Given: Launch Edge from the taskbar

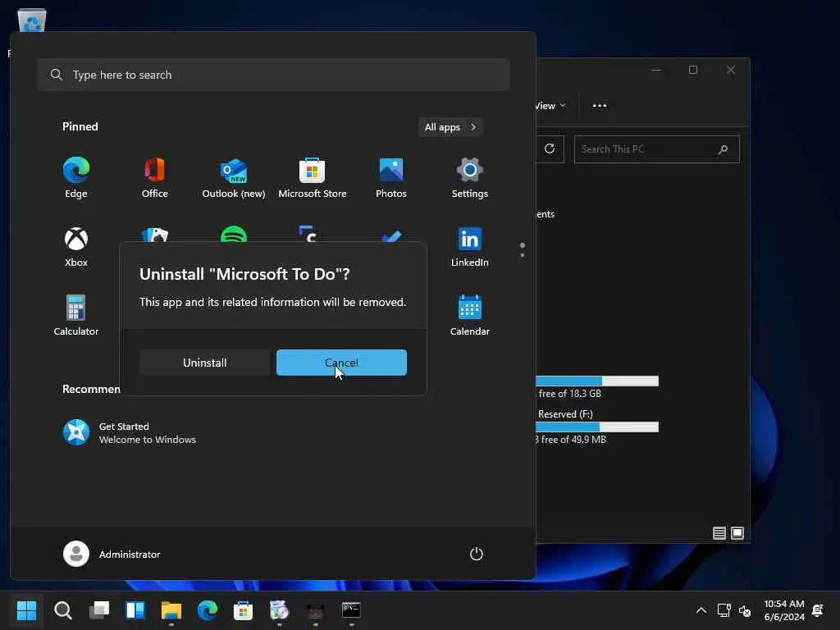Looking at the screenshot, I should (x=208, y=610).
